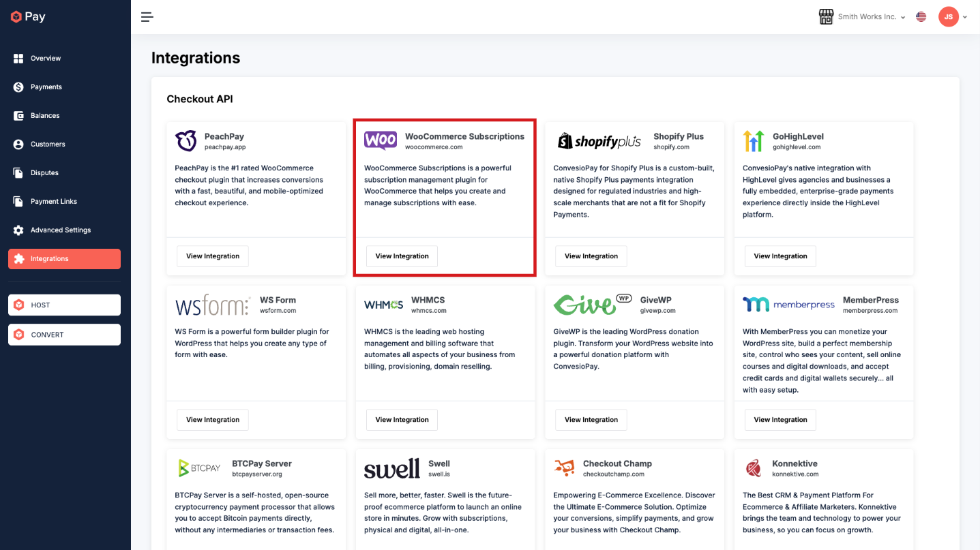Click the Konnektive logo
980x550 pixels.
pos(754,468)
